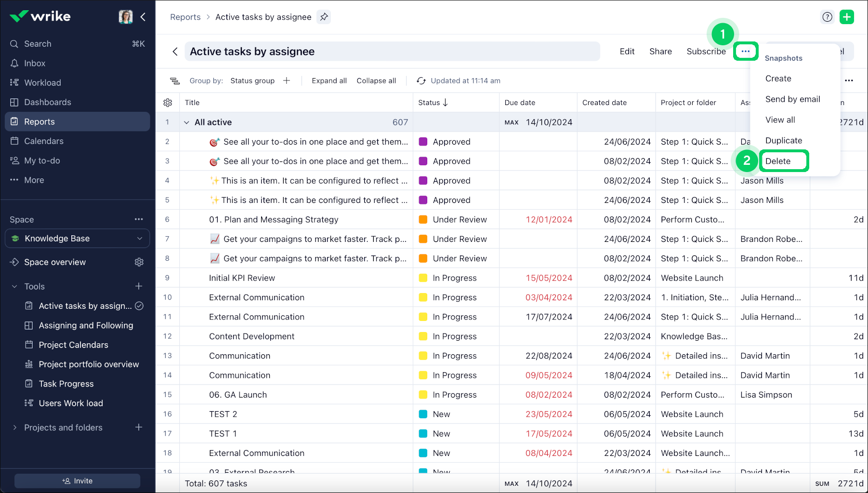Expand Projects and folders section

coord(14,427)
